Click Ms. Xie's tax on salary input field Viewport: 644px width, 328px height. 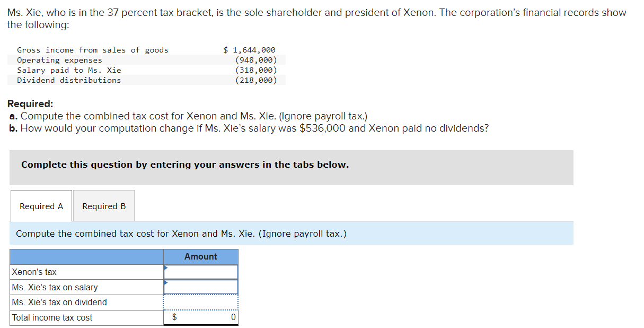coord(201,287)
